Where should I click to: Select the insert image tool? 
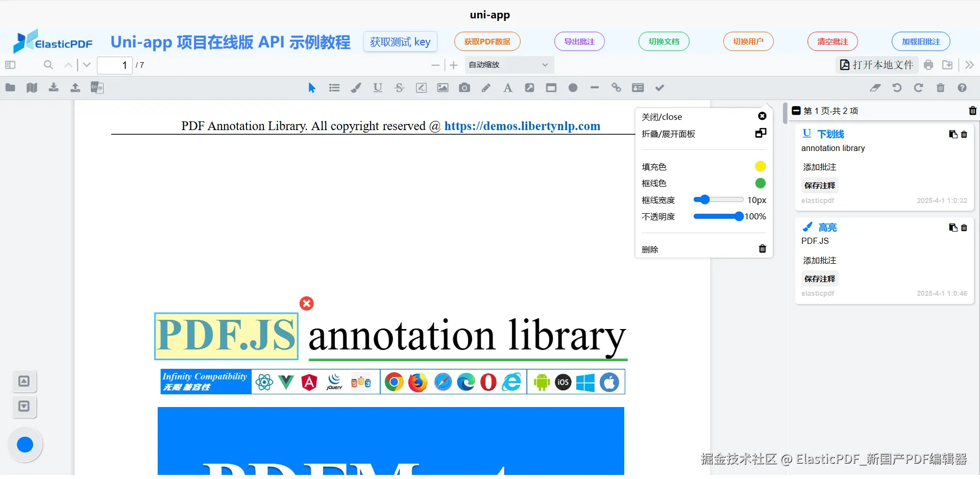point(443,88)
